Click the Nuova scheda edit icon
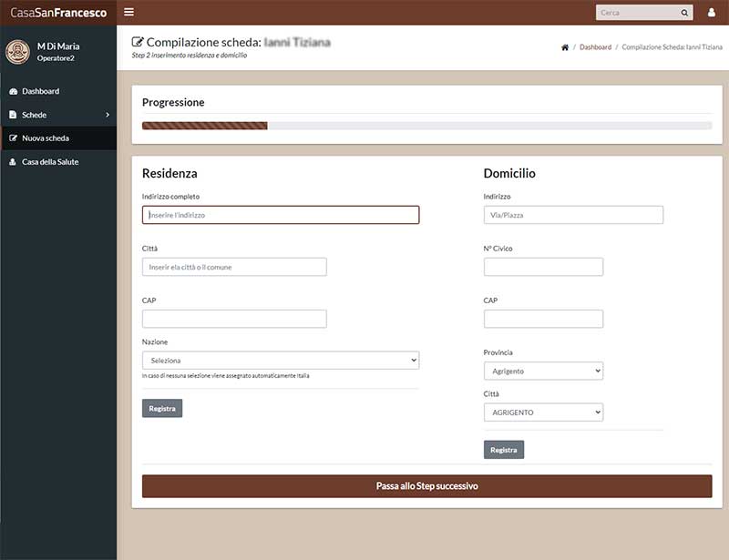 click(13, 138)
